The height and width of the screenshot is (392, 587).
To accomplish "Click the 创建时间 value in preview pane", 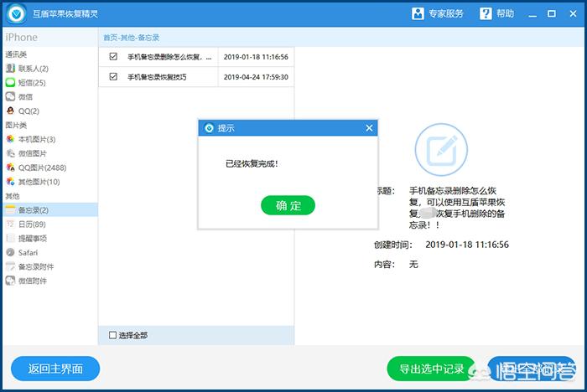I will pyautogui.click(x=467, y=245).
